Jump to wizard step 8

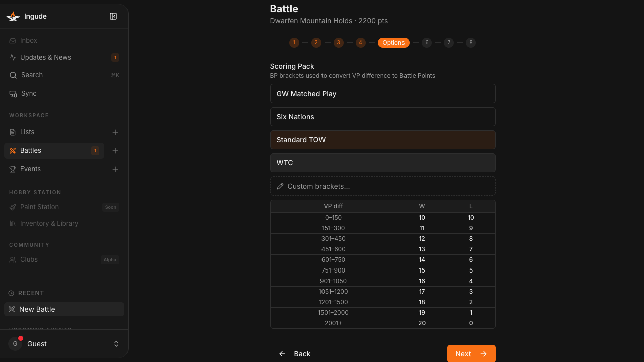471,43
